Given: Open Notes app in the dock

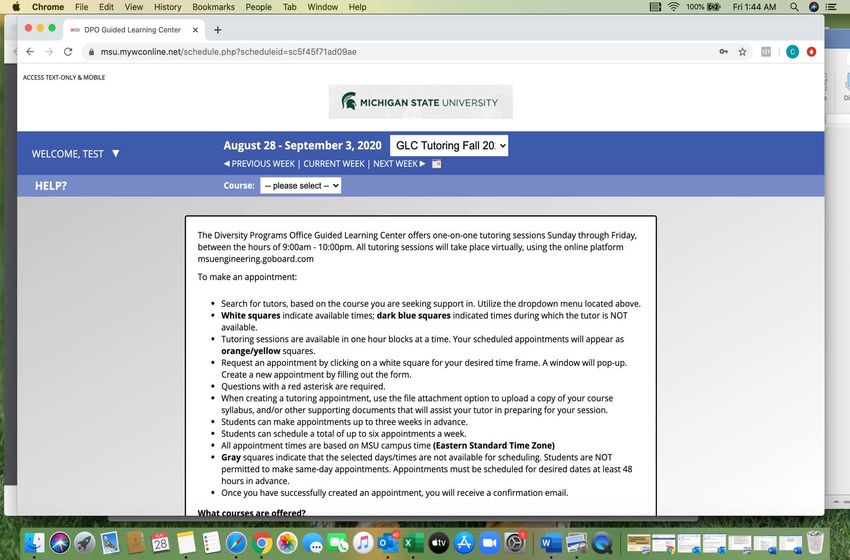Looking at the screenshot, I should [186, 542].
